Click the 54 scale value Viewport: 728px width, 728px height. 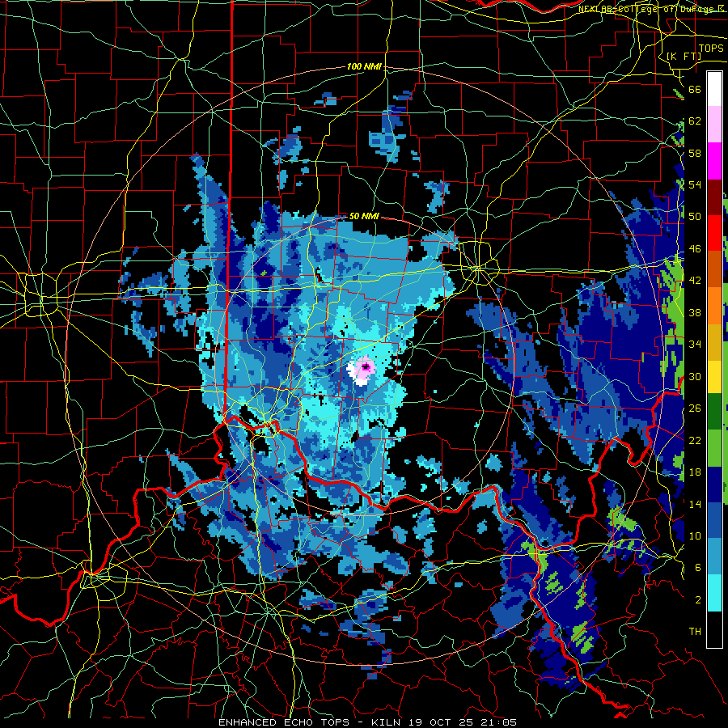point(695,184)
